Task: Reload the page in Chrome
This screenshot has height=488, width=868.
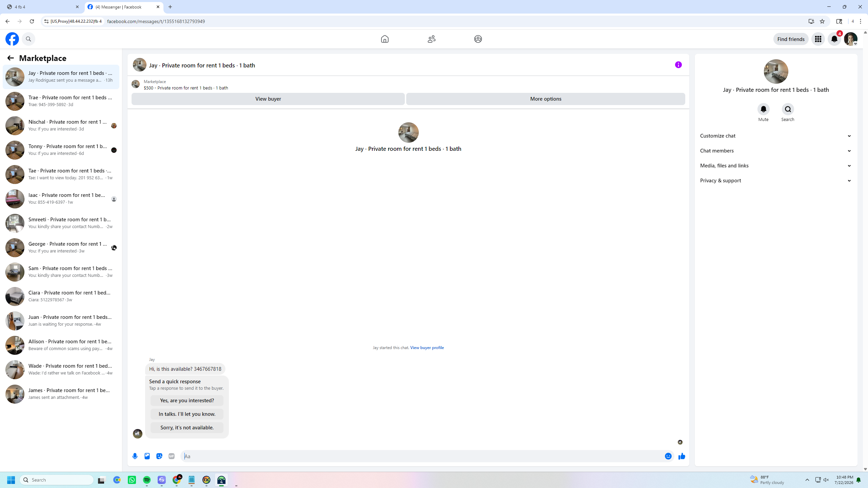Action: coord(32,21)
